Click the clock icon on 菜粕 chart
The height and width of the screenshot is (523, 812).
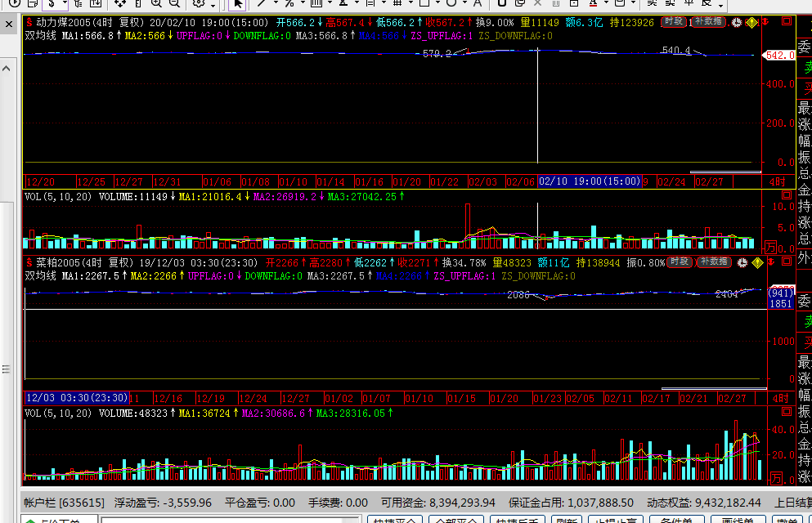tap(742, 263)
